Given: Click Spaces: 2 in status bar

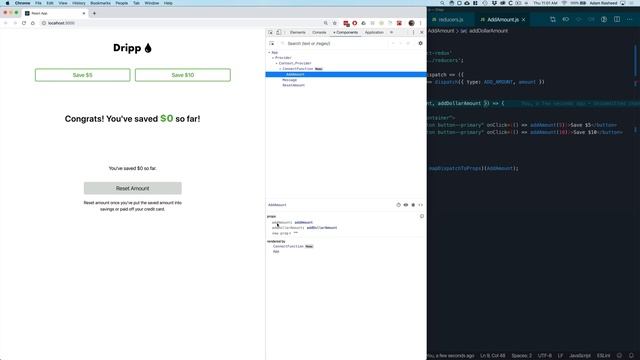Looking at the screenshot, I should [522, 356].
